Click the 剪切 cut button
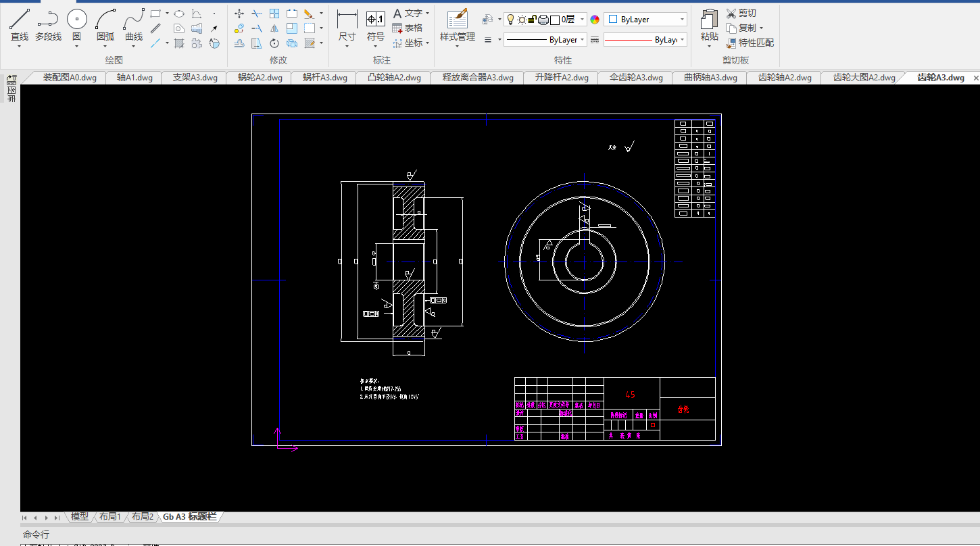Viewport: 980px width, 546px height. pyautogui.click(x=741, y=14)
